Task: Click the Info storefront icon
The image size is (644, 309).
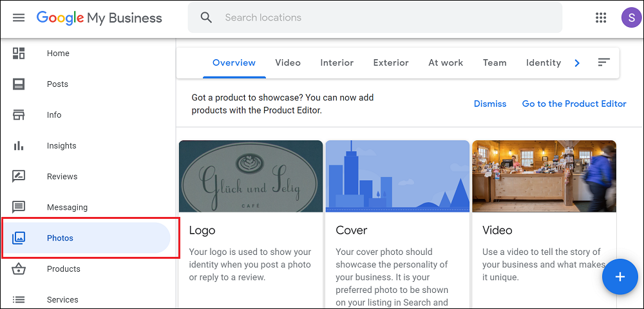Action: point(19,115)
